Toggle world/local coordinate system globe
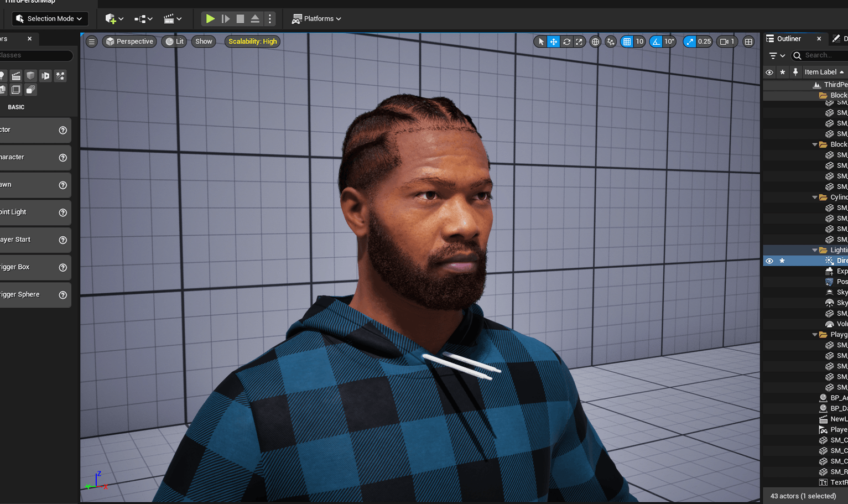The width and height of the screenshot is (848, 504). click(x=595, y=41)
